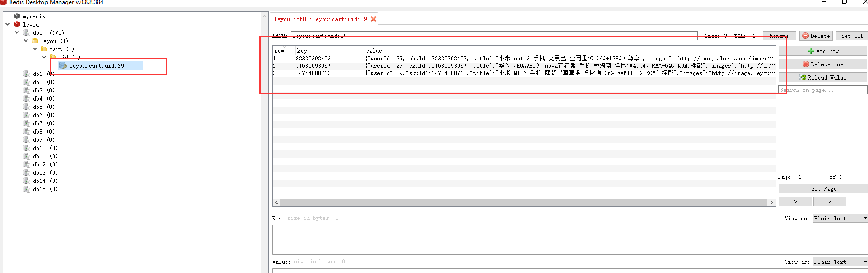Viewport: 868px width, 273px height.
Task: Collapse the db0 database node
Action: 17,32
